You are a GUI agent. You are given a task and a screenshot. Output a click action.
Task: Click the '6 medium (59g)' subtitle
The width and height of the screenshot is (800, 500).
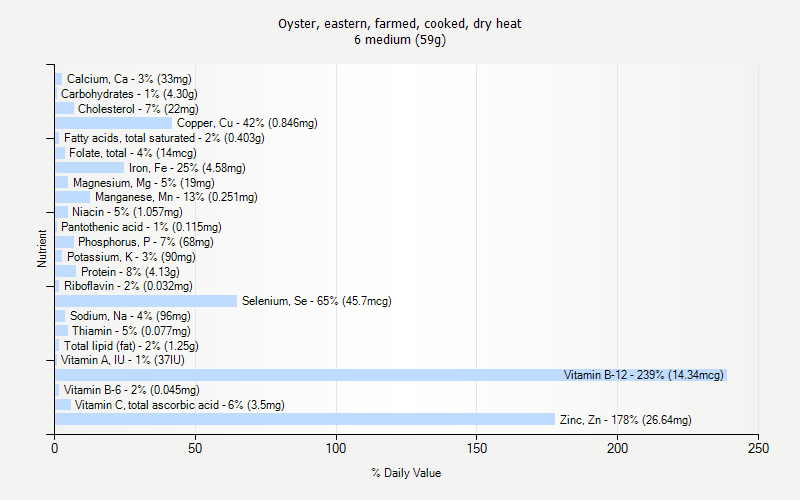pyautogui.click(x=399, y=39)
